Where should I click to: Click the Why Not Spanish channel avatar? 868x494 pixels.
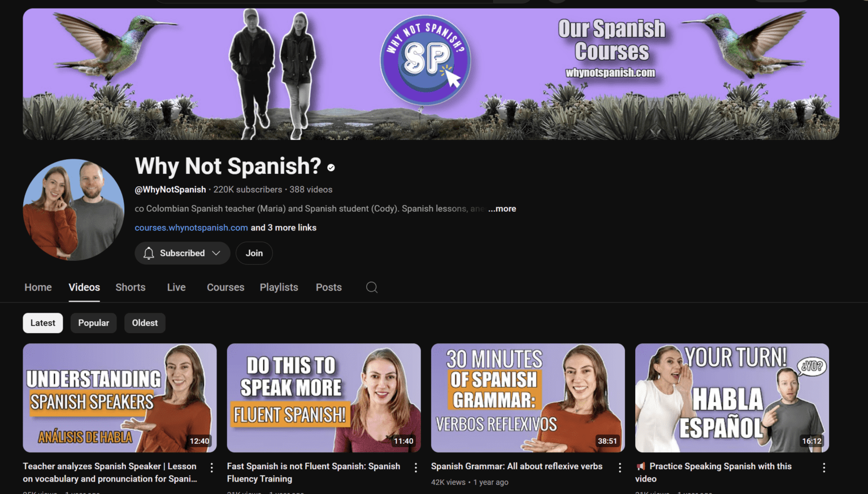coord(73,209)
